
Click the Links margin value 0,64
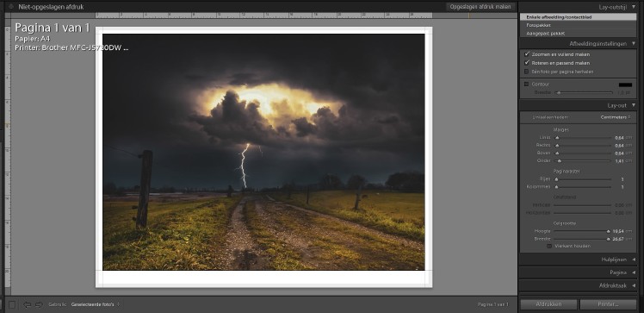pos(619,138)
